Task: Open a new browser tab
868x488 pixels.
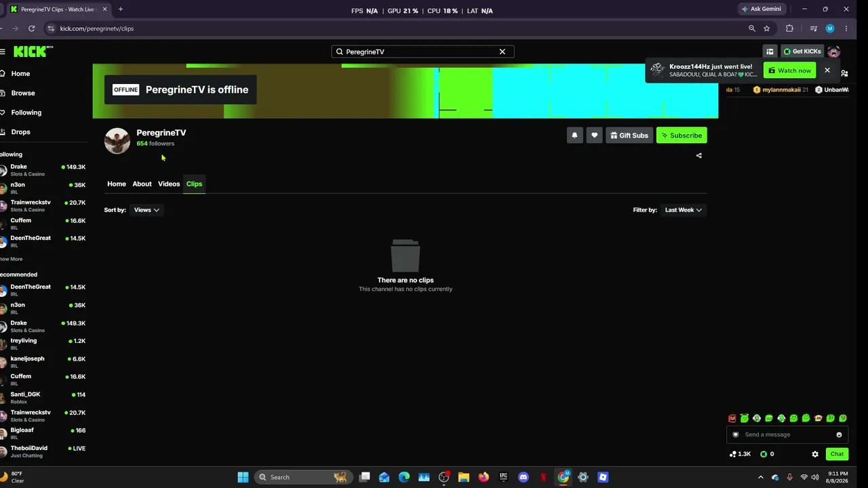Action: click(x=121, y=9)
